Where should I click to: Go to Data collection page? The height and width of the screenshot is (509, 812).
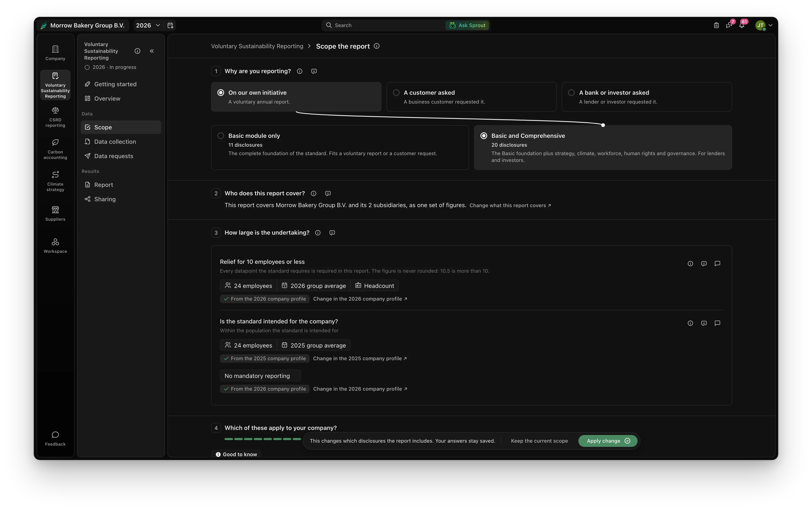pos(121,142)
